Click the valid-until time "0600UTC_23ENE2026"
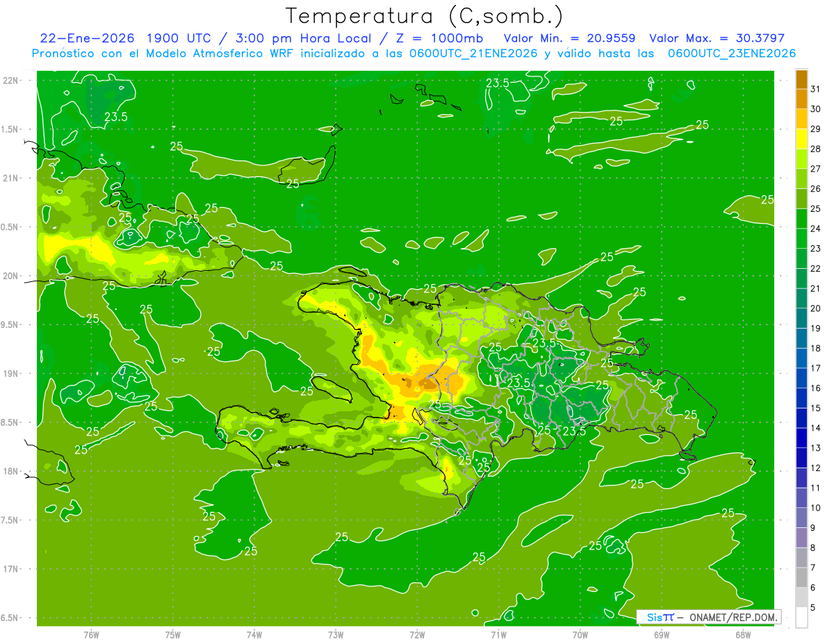 (732, 53)
